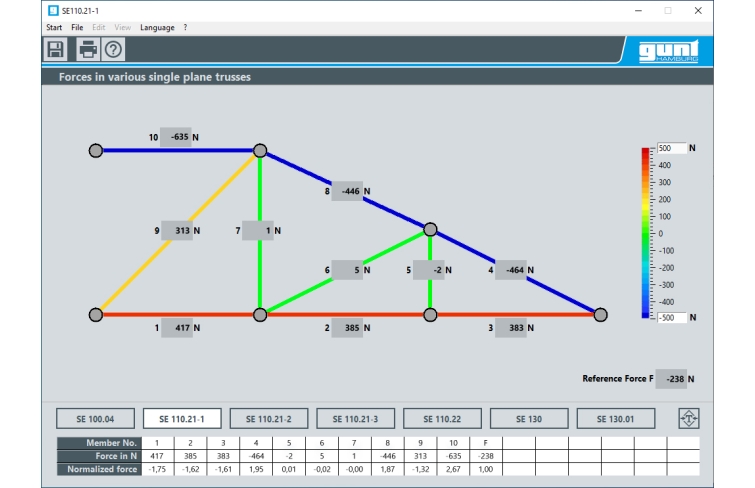
Task: Select the SE 110.21-3 configuration
Action: coord(355,418)
